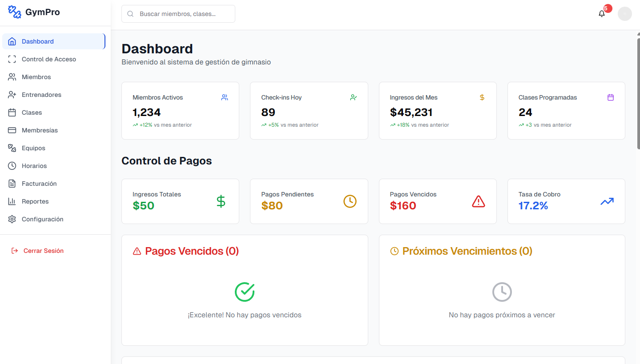Image resolution: width=640 pixels, height=364 pixels.
Task: Open the Entrenadores page
Action: [x=41, y=95]
